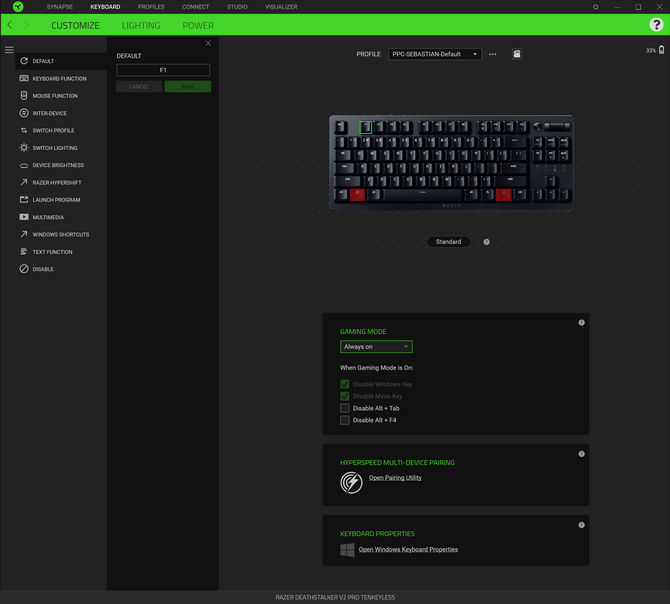Switch to the Keyboard tab
Screen dimensions: 670x604
coord(105,7)
